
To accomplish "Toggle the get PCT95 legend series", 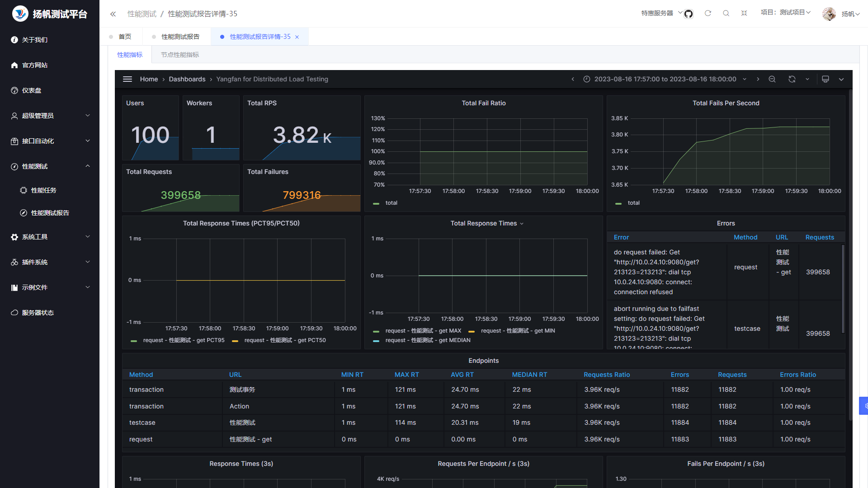I will [x=184, y=340].
